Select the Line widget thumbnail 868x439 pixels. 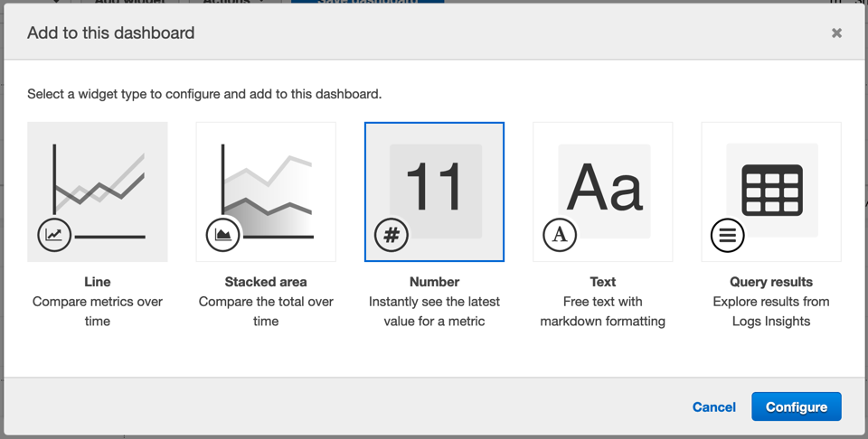click(x=98, y=191)
